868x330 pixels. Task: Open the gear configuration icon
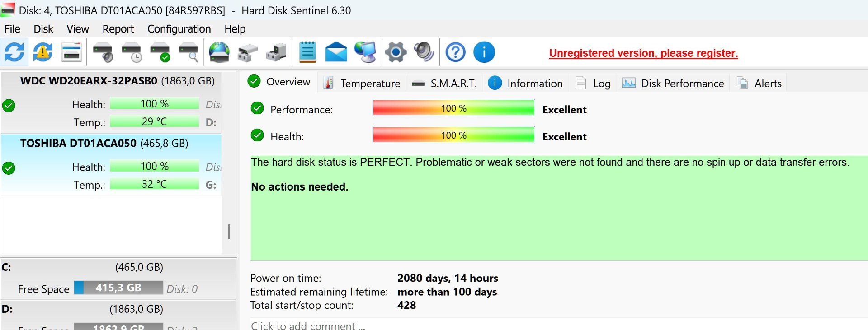coord(396,52)
